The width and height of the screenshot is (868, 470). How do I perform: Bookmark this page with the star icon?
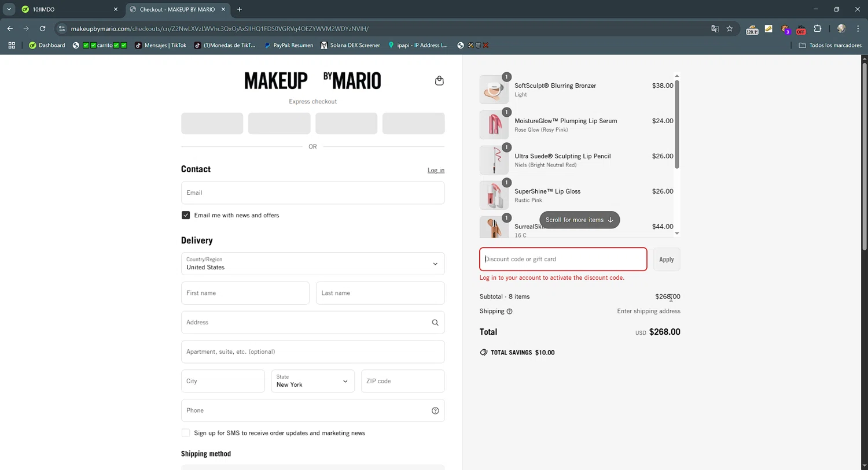click(730, 28)
